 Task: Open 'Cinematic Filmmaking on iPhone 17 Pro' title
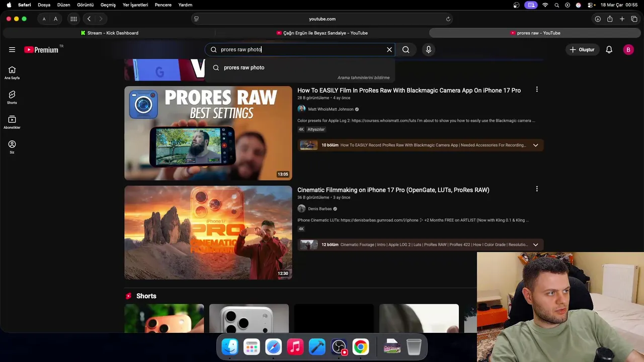tap(393, 190)
